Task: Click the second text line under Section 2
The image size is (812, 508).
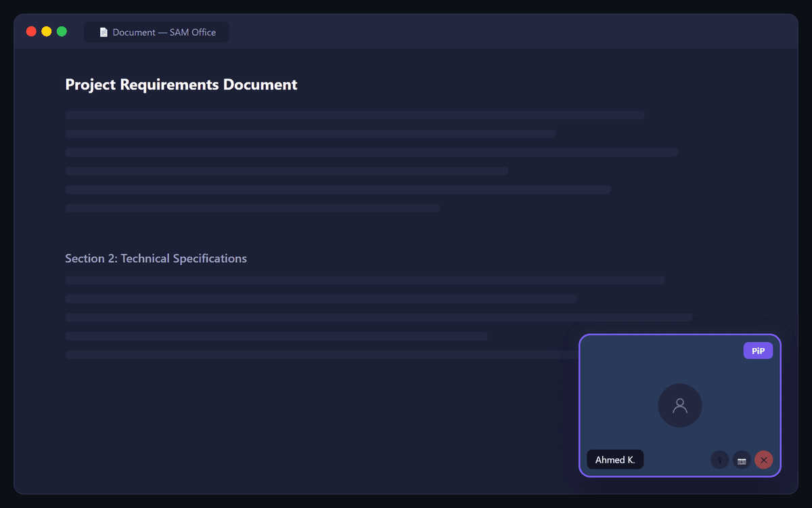Action: click(321, 299)
